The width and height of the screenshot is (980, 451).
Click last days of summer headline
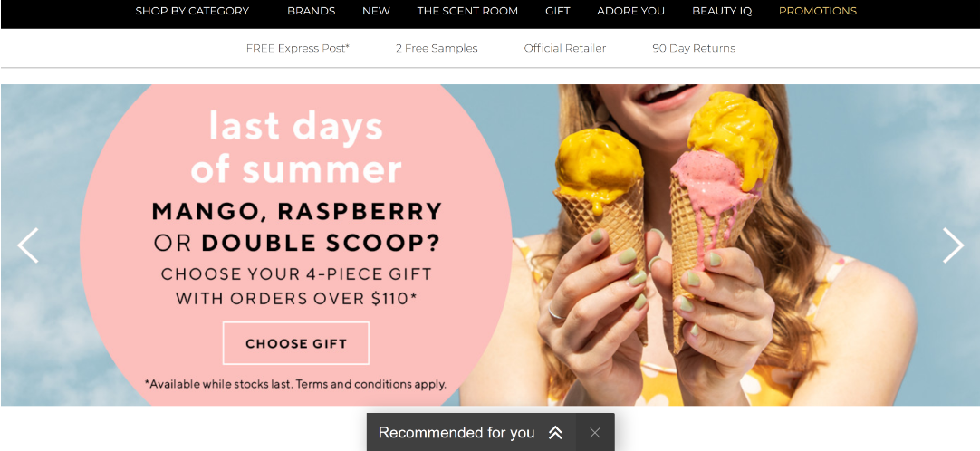pyautogui.click(x=296, y=148)
